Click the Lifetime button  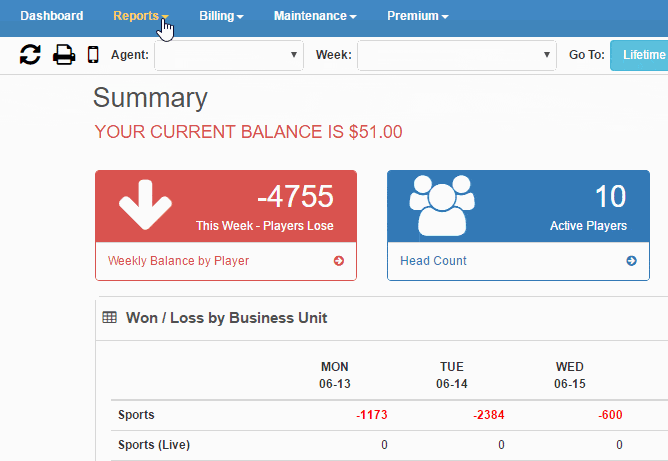click(x=639, y=55)
